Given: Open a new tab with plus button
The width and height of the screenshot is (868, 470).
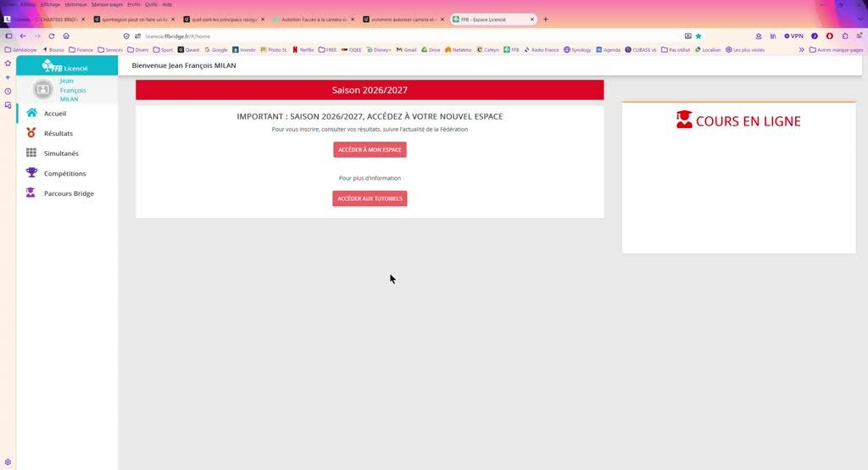Looking at the screenshot, I should (545, 20).
